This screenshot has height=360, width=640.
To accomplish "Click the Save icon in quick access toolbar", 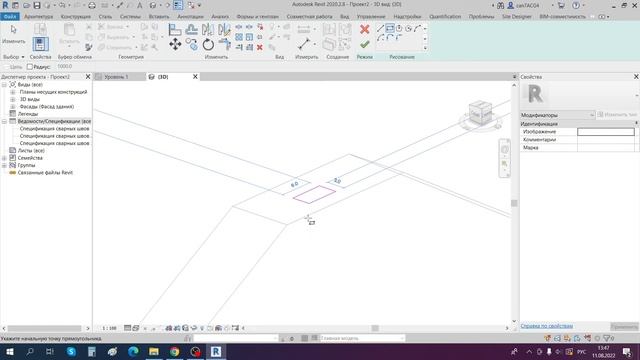I will 37,5.
